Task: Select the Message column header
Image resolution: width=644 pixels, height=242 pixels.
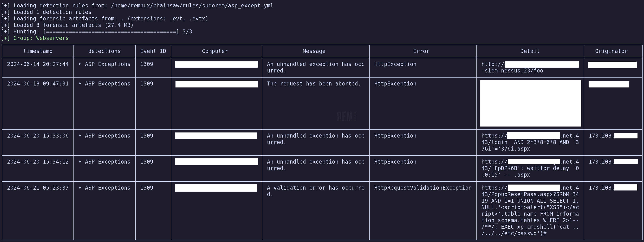Action: 313,51
